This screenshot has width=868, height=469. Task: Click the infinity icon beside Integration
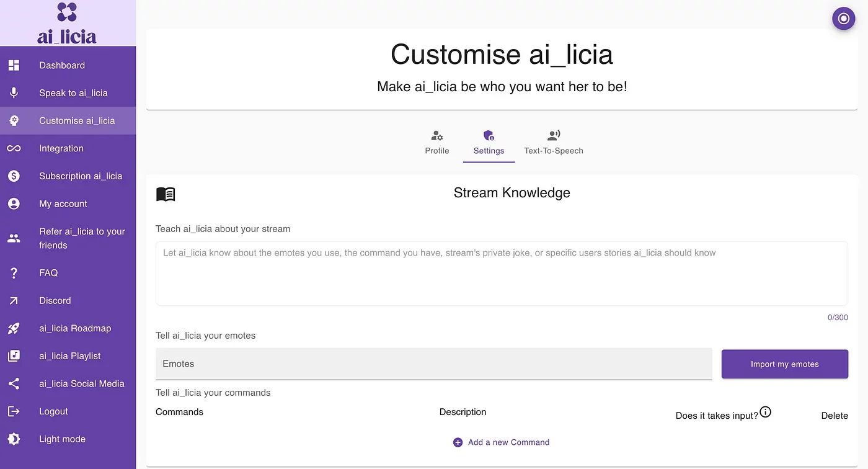[14, 148]
